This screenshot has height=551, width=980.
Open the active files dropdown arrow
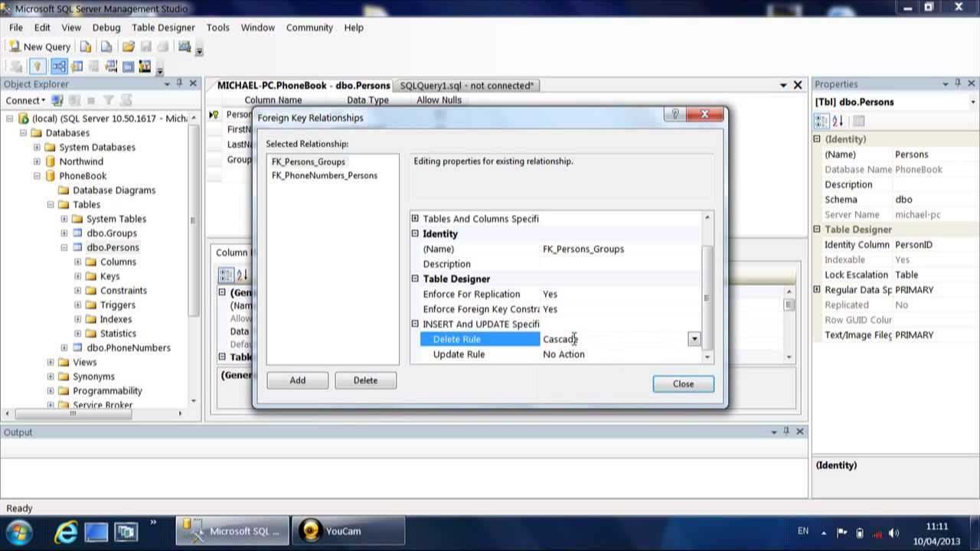tap(783, 85)
